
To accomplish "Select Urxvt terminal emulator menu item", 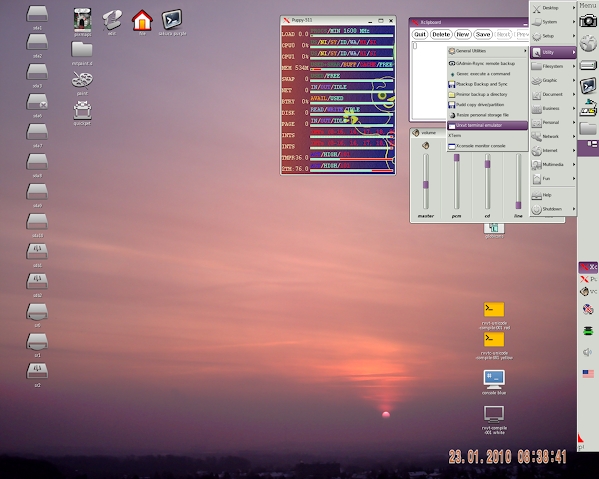I will coord(487,125).
